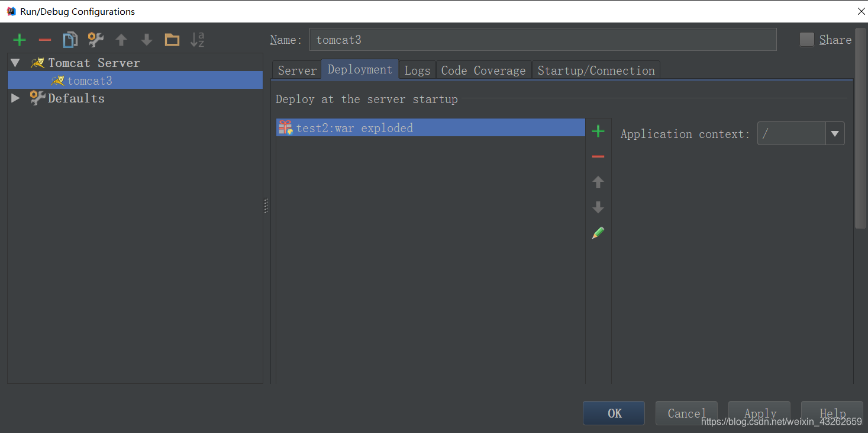Click the Defaults tree label

pos(76,98)
